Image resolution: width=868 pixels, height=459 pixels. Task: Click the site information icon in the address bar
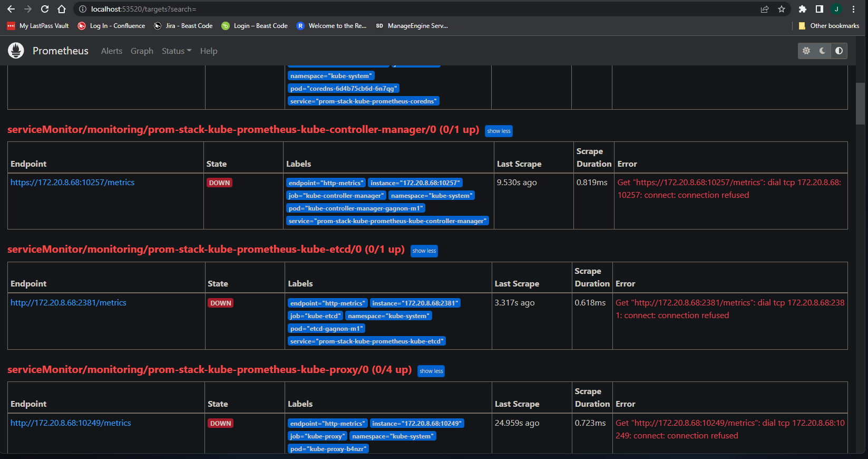(82, 9)
